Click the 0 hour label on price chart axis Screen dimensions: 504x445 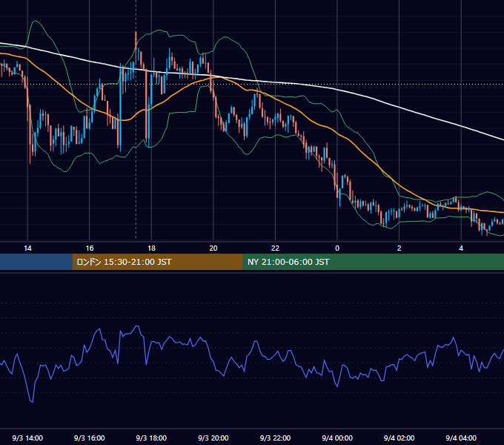pos(337,248)
